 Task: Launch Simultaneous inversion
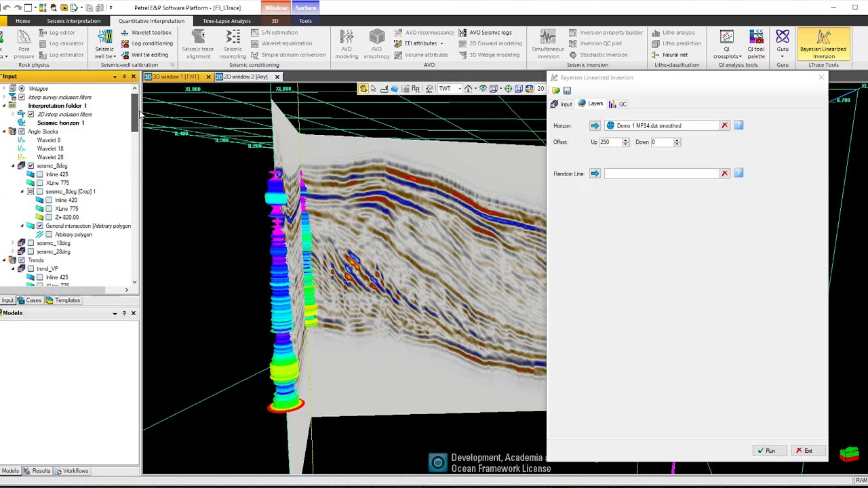[548, 45]
